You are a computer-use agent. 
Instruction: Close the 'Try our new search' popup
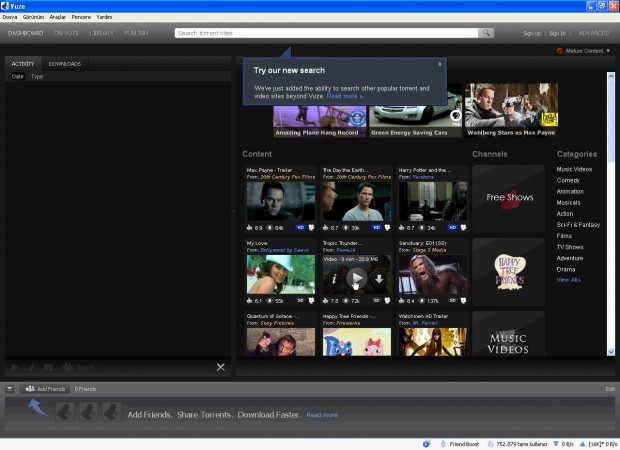[x=439, y=64]
